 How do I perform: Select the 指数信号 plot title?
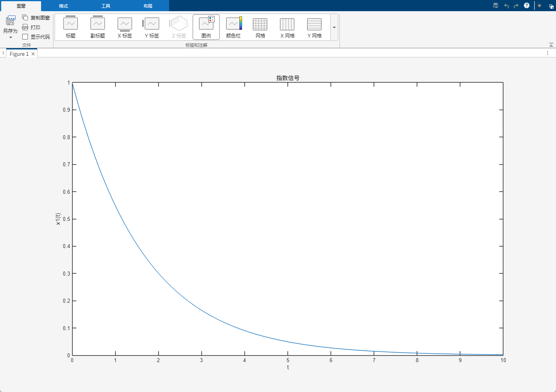(288, 78)
